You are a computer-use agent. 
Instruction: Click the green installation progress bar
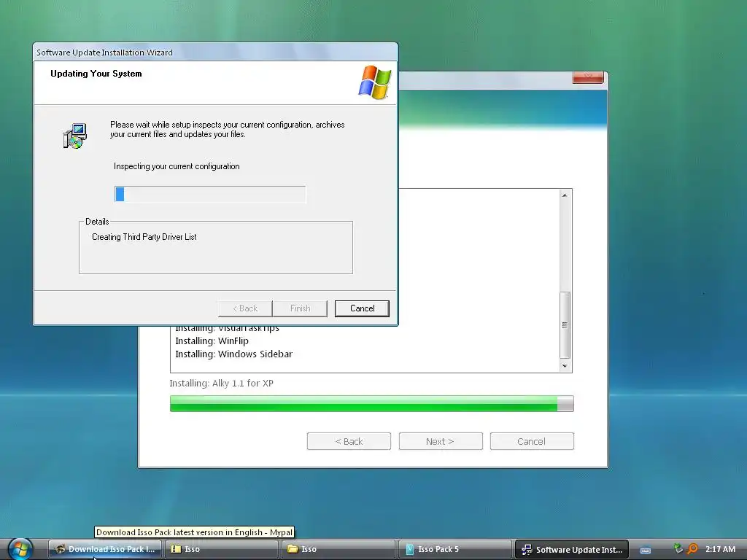point(371,403)
